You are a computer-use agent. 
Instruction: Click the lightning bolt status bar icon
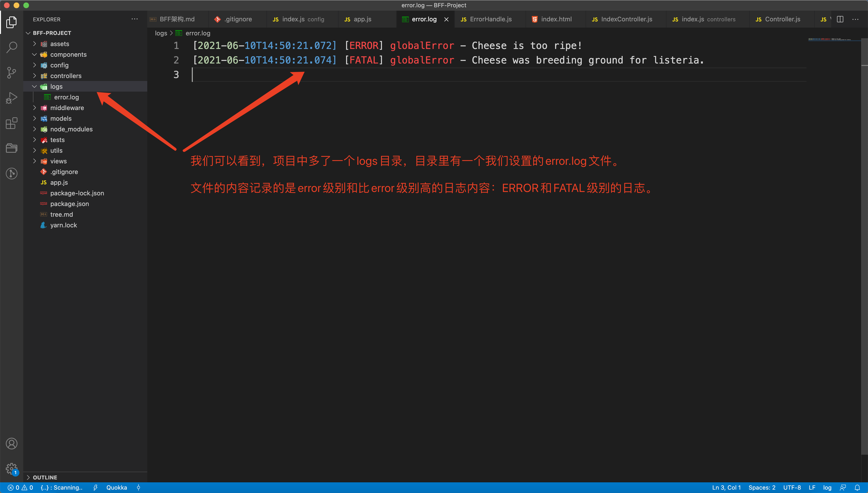coord(95,488)
